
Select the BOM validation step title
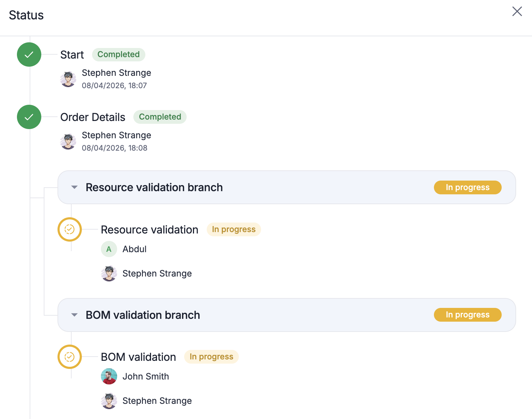pyautogui.click(x=138, y=357)
